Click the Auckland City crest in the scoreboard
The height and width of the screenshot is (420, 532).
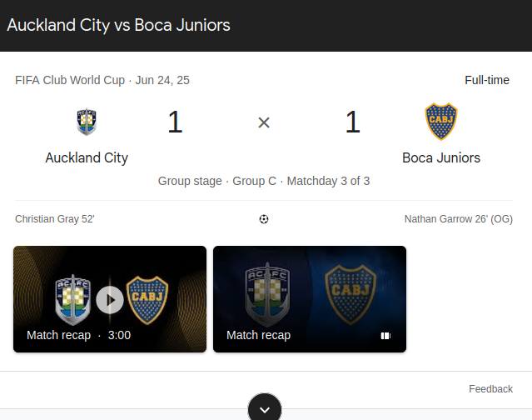click(x=87, y=122)
